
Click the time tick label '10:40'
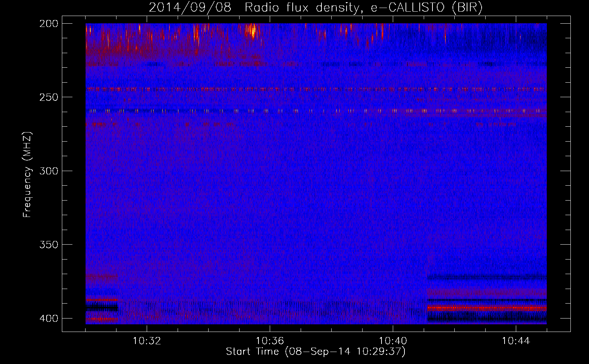pos(393,341)
